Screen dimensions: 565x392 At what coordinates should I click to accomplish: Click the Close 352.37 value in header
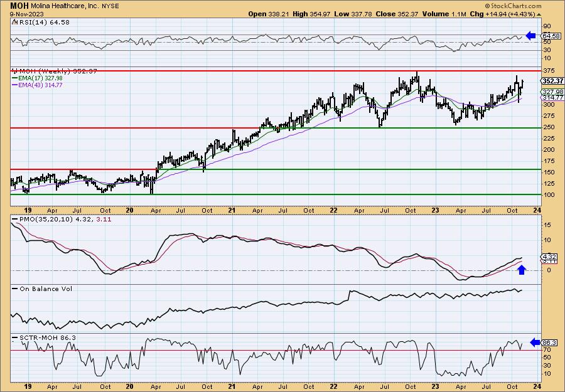click(397, 14)
